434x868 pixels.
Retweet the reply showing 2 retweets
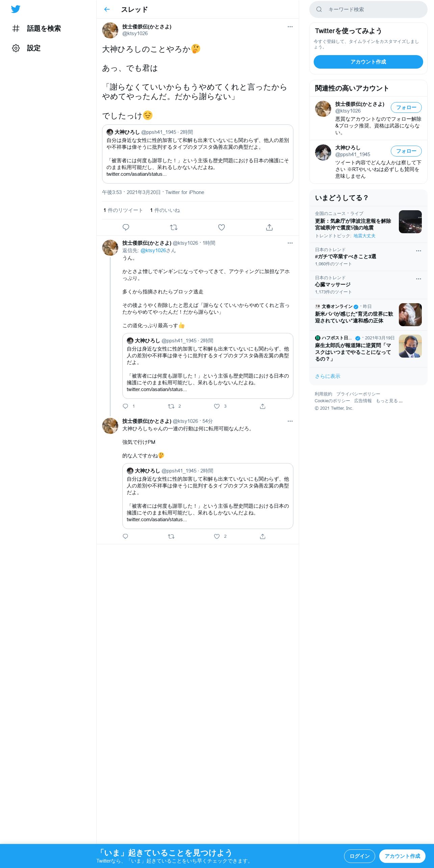[x=171, y=406]
